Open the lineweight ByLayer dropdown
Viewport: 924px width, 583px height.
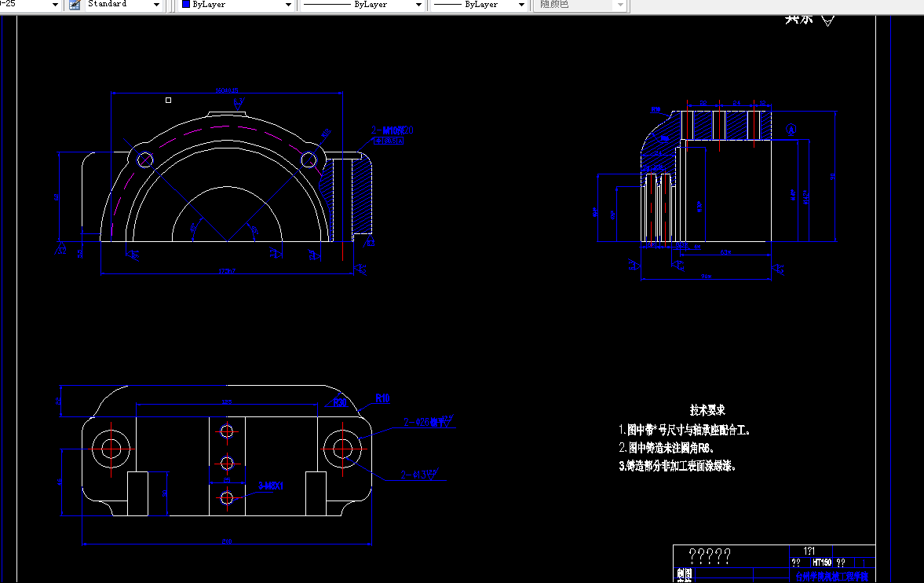[x=522, y=5]
